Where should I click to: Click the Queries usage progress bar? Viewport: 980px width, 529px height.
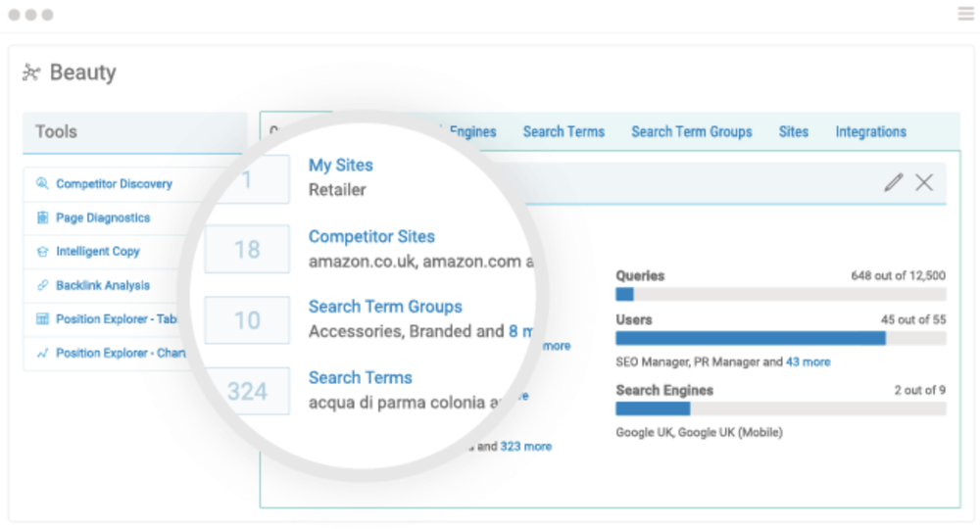tap(780, 294)
